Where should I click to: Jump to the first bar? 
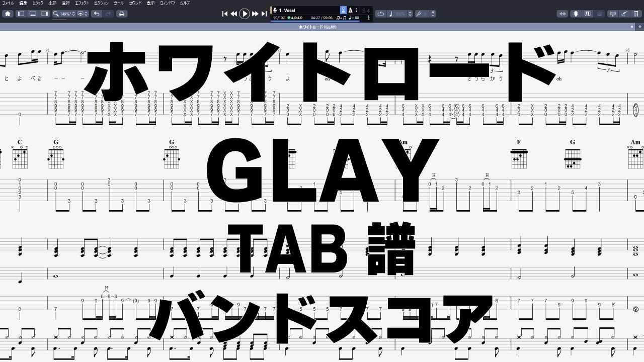click(225, 14)
